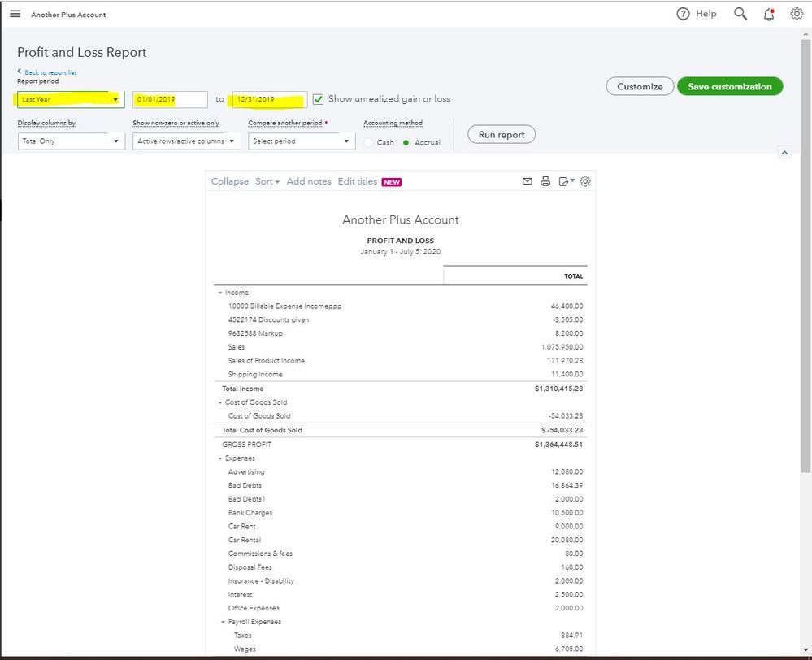812x660 pixels.
Task: Open the Help question mark icon
Action: [683, 14]
